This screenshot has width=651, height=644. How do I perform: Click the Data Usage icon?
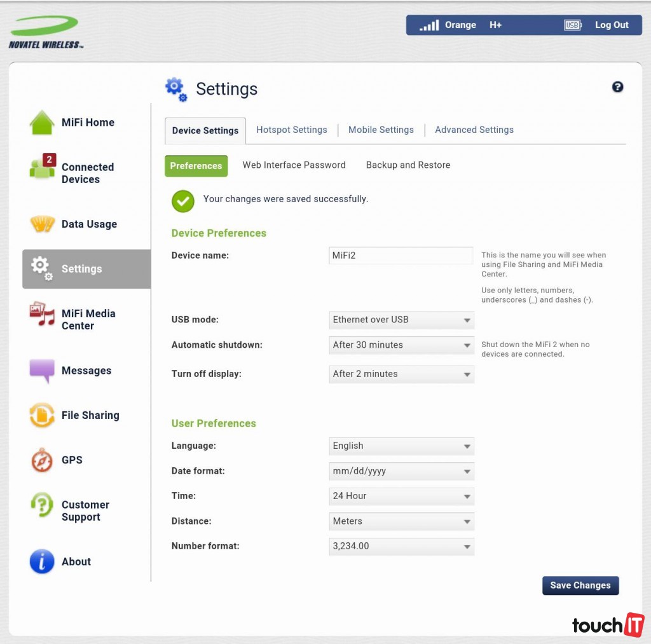click(x=43, y=224)
